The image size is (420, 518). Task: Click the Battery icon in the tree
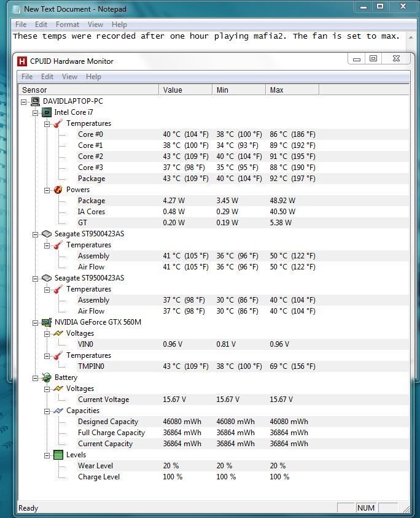tap(47, 377)
